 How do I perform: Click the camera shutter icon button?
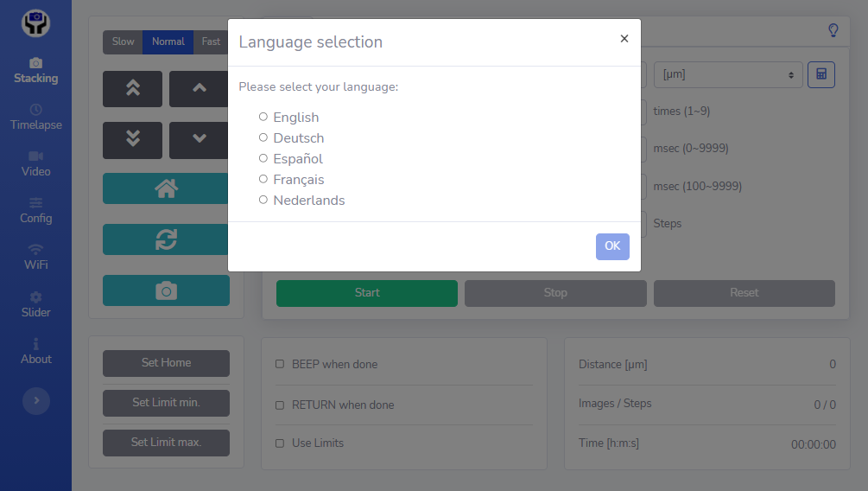(166, 290)
